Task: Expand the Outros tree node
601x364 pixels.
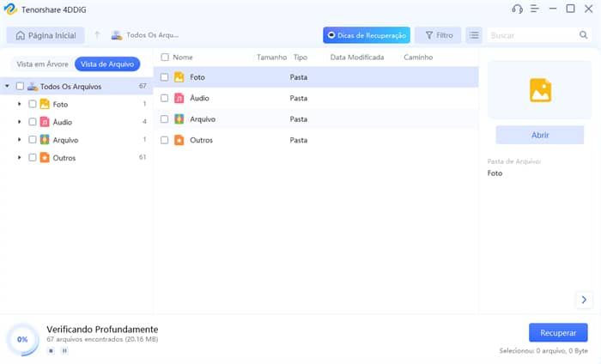Action: pyautogui.click(x=19, y=158)
